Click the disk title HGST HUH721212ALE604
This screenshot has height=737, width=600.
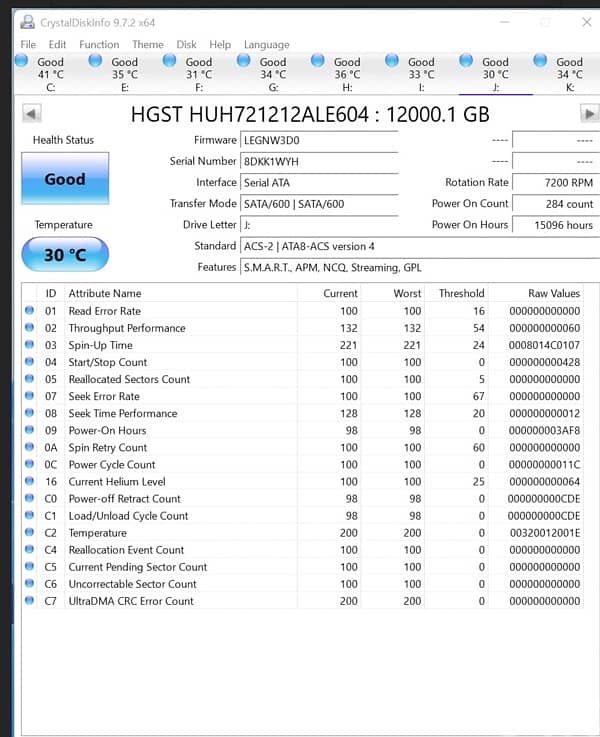[x=249, y=114]
